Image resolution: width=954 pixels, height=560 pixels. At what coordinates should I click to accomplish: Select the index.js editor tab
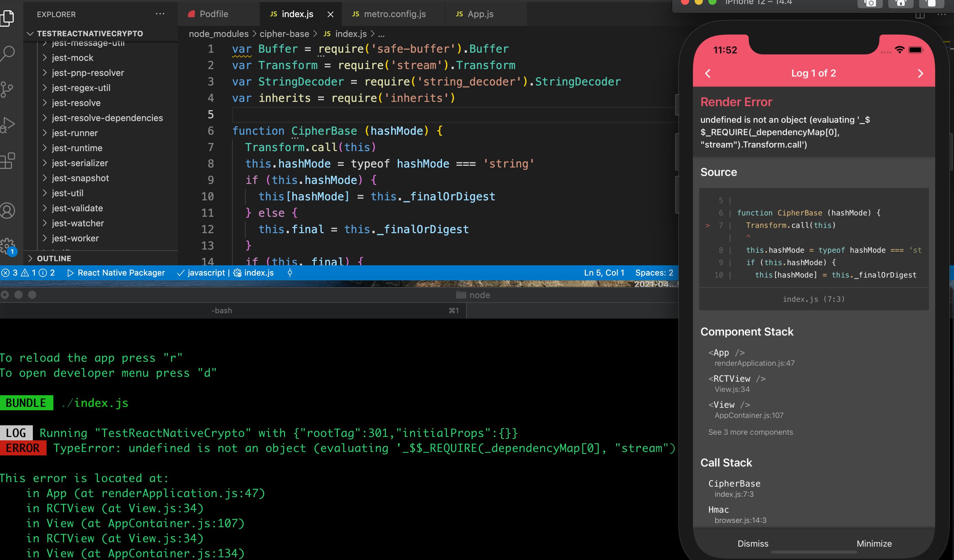(x=292, y=14)
